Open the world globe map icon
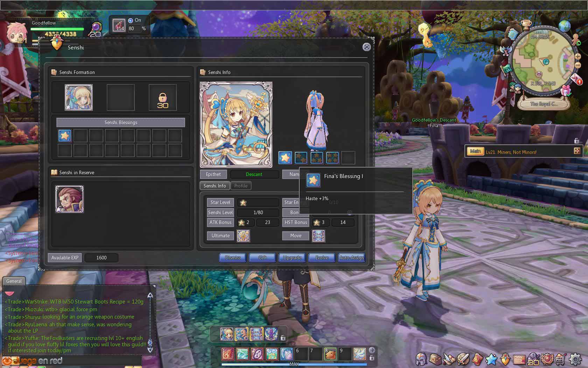The height and width of the screenshot is (368, 588). [565, 25]
